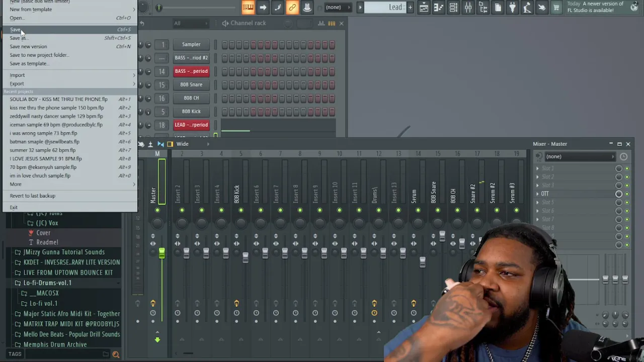
Task: Mute the 808 Kick mixer track LED
Action: click(x=241, y=210)
